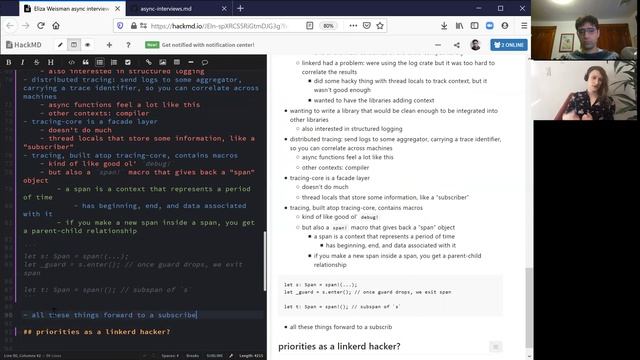Apply italic formatting in the editor toolbar
640x360 pixels.
click(x=22, y=62)
